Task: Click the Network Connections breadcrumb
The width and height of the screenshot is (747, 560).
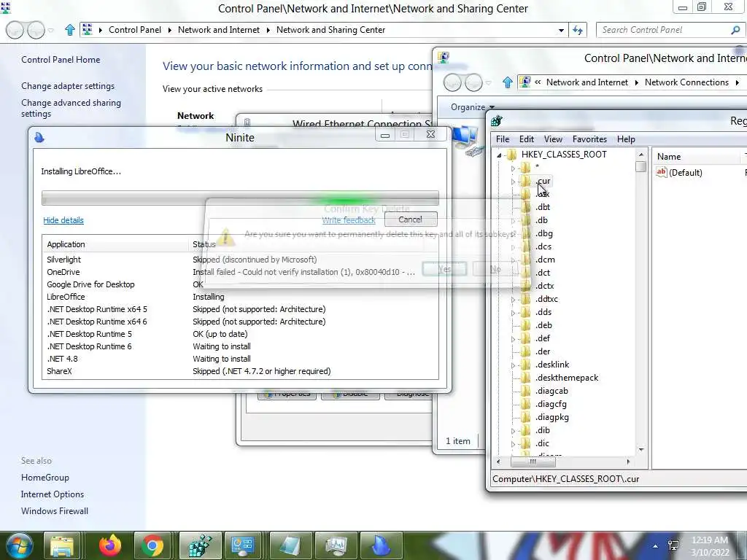Action: pos(686,82)
